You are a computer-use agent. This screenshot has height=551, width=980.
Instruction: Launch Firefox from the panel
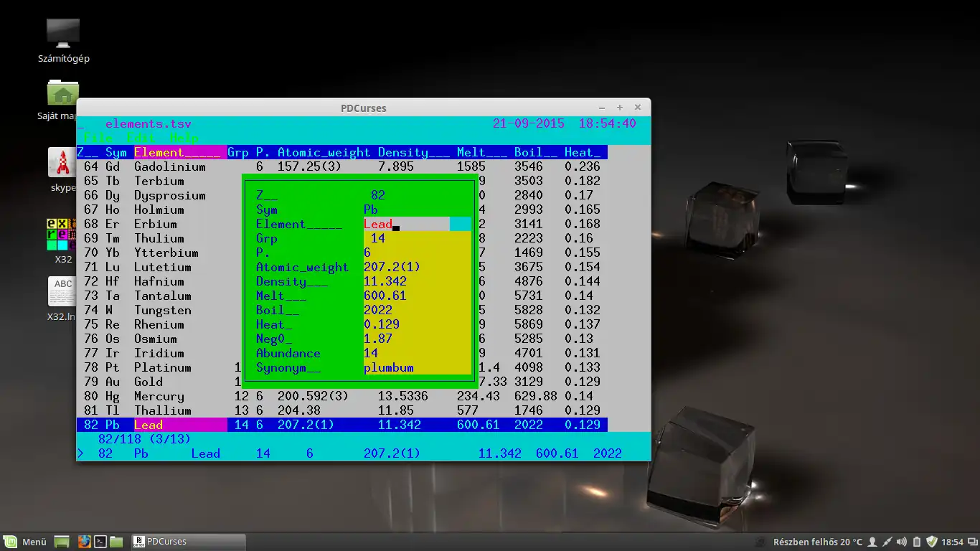pos(85,542)
